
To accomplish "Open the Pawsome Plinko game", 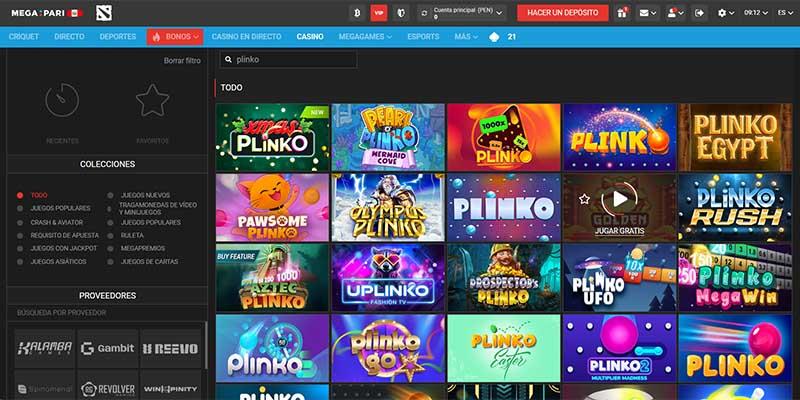I will 272,207.
